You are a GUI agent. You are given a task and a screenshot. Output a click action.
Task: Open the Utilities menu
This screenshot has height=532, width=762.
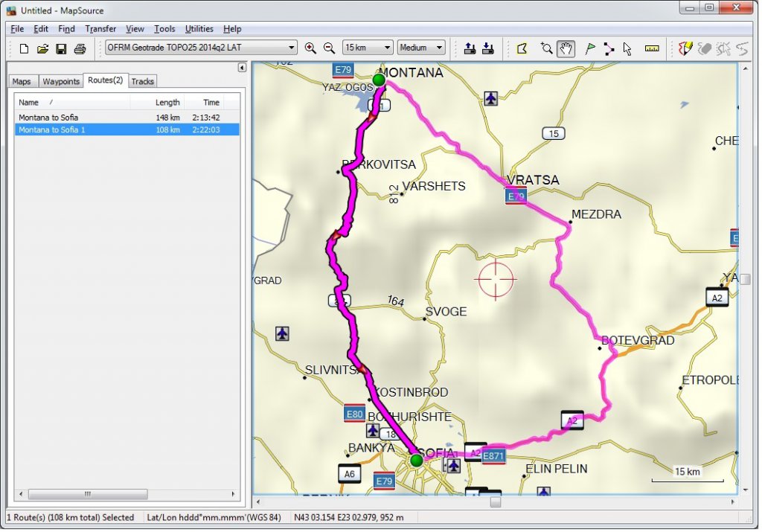point(199,29)
